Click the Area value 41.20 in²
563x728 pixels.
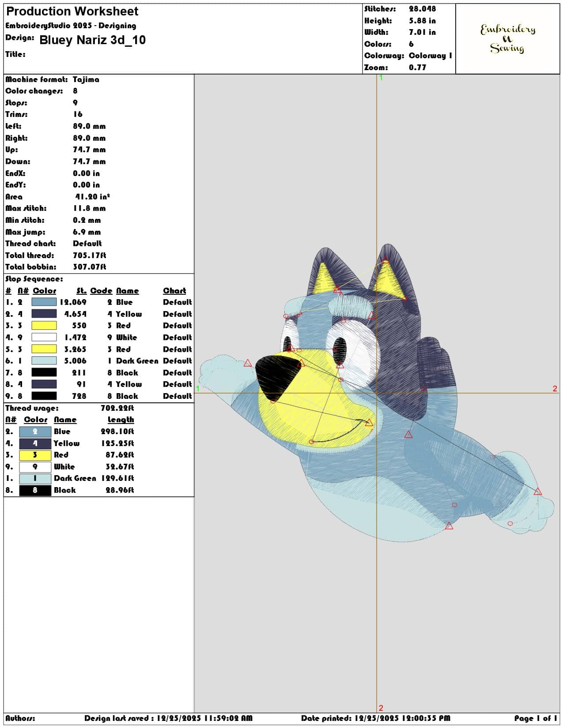coord(92,197)
